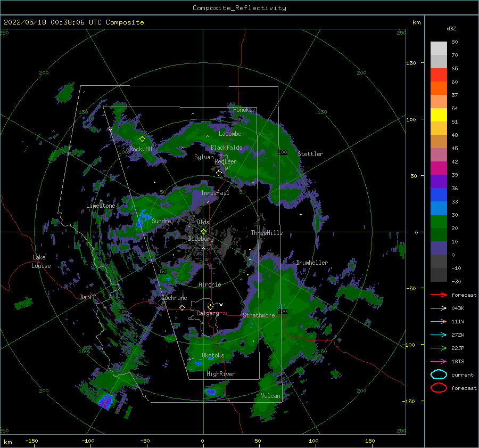Click the Strathmore city label
The height and width of the screenshot is (448, 479).
click(259, 315)
